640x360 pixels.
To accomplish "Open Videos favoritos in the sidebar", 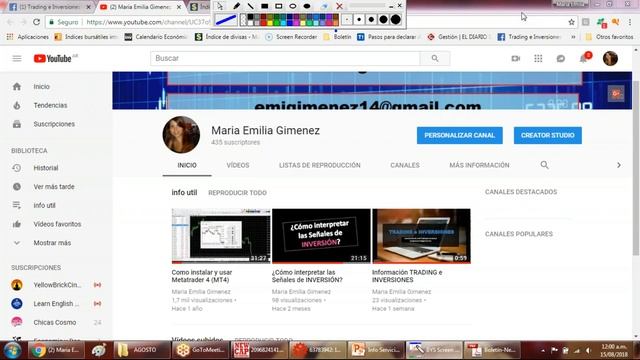I will tap(56, 224).
